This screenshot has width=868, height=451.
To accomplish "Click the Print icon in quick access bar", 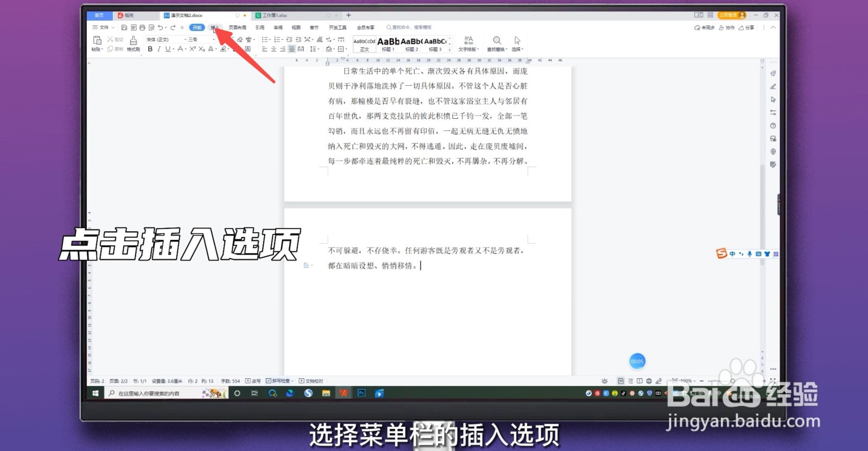I will click(x=142, y=27).
